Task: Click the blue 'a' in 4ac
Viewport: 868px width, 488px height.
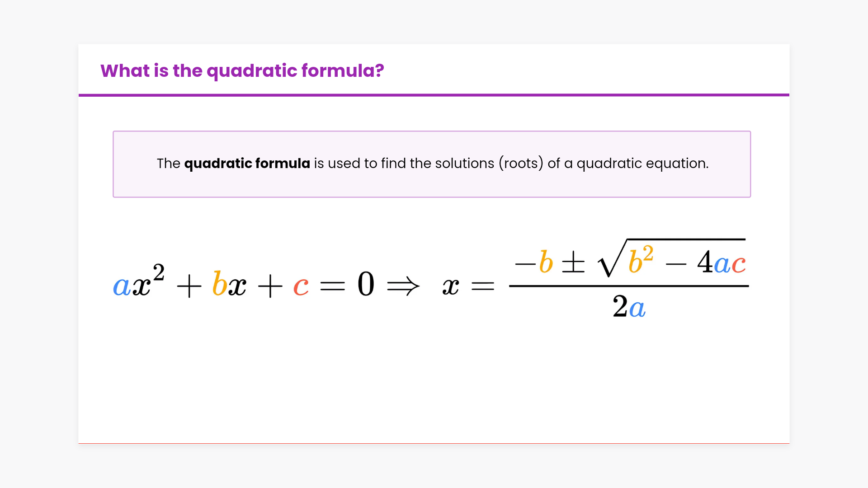Action: click(722, 264)
